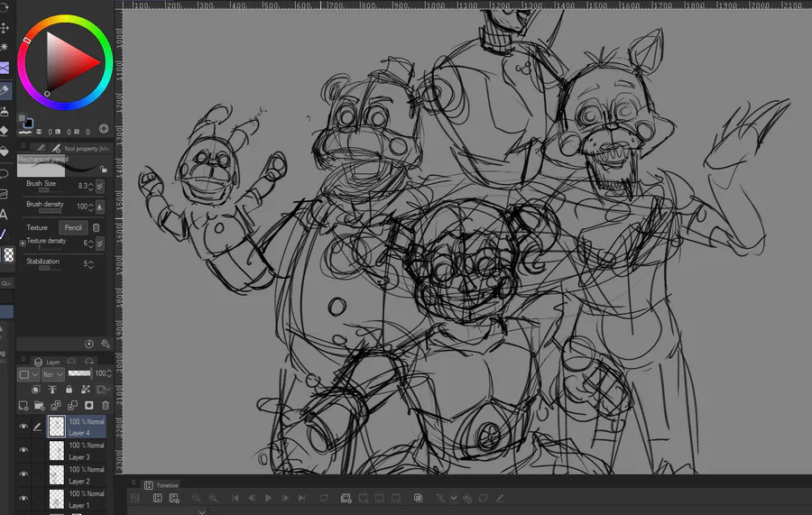Toggle timeline loop playback
The height and width of the screenshot is (515, 812).
pyautogui.click(x=324, y=498)
